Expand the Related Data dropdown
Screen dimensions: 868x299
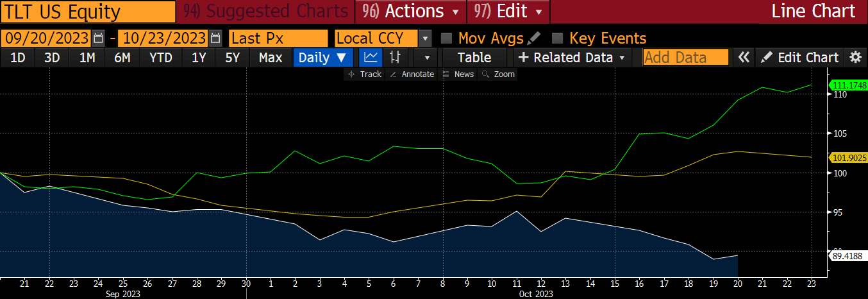pos(573,57)
